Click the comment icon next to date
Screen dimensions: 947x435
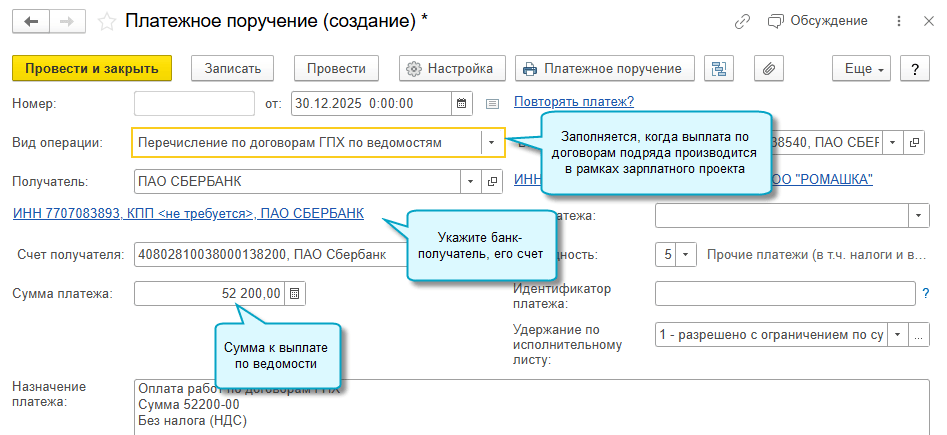tap(492, 102)
